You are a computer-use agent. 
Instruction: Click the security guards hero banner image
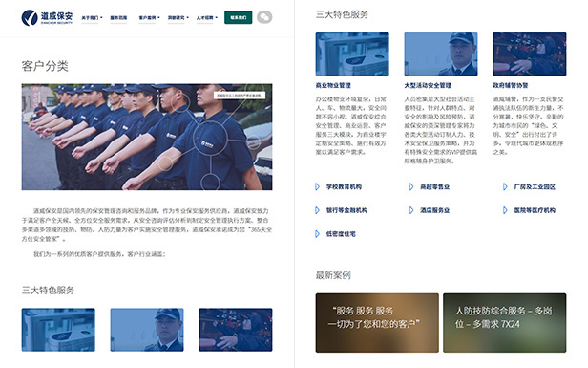[147, 137]
